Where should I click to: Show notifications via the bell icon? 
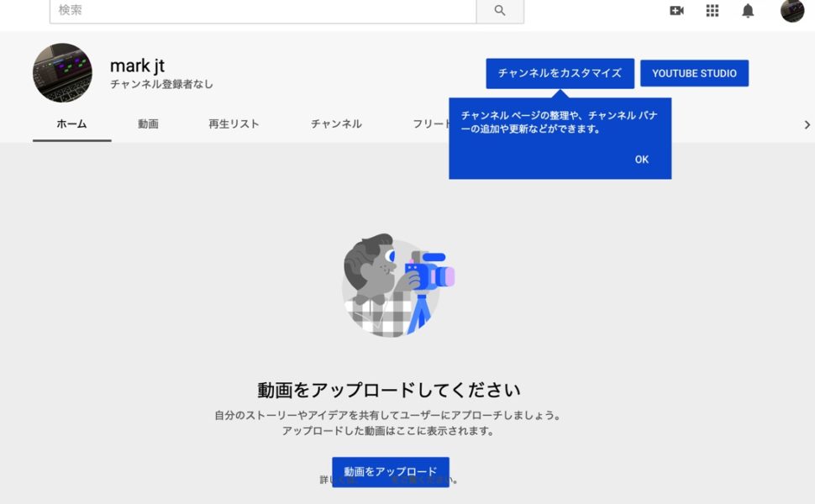coord(748,10)
